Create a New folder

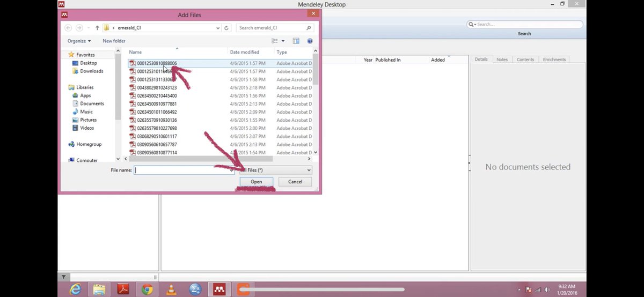tap(114, 41)
